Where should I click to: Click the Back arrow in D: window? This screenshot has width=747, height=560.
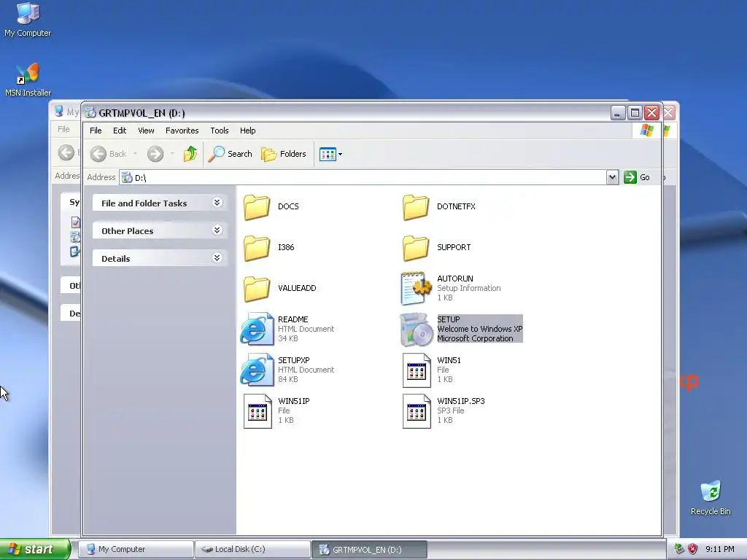click(98, 154)
